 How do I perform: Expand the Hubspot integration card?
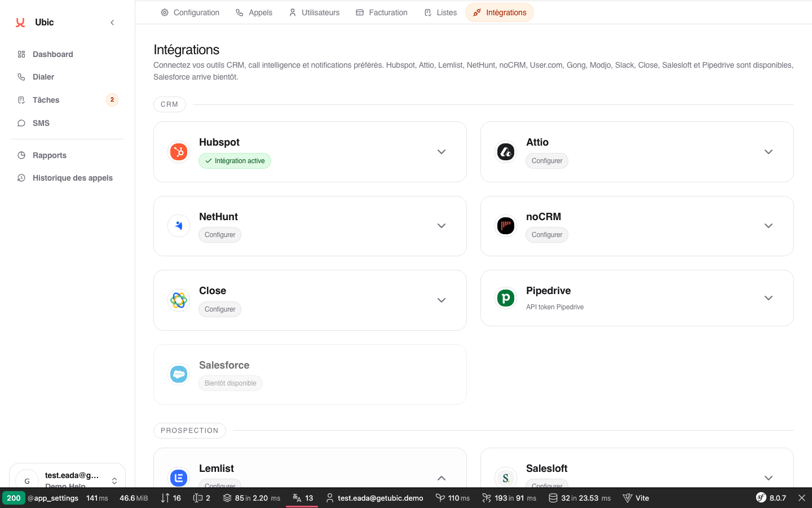click(442, 152)
